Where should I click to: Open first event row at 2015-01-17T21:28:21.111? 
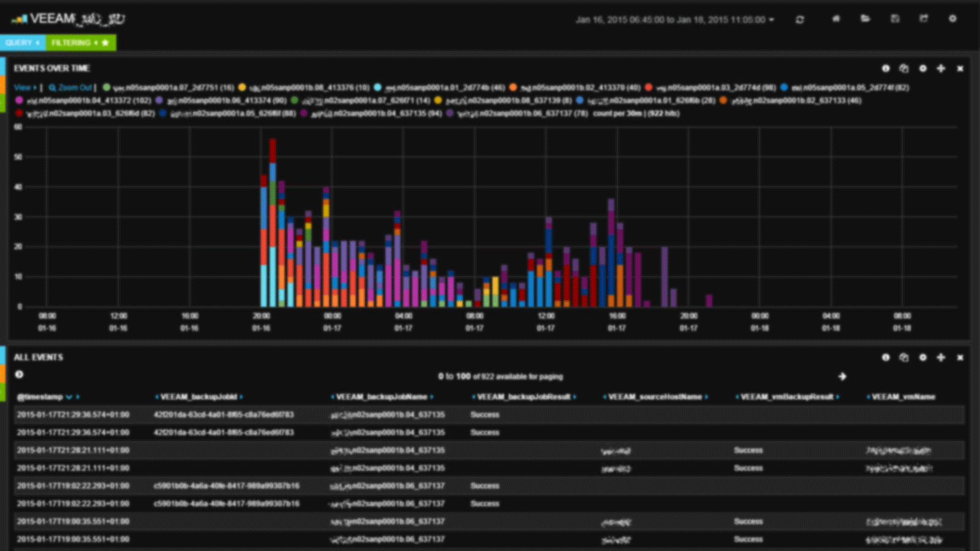tap(489, 450)
